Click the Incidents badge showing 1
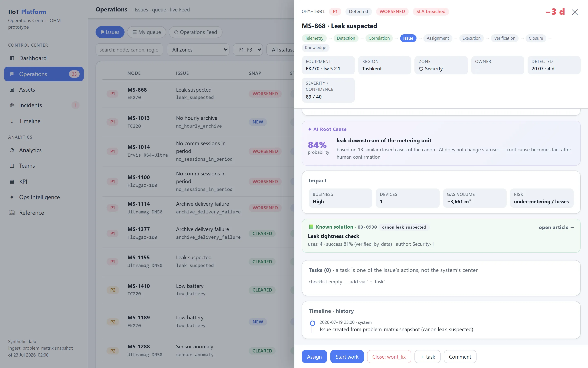The width and height of the screenshot is (588, 368). (x=75, y=105)
